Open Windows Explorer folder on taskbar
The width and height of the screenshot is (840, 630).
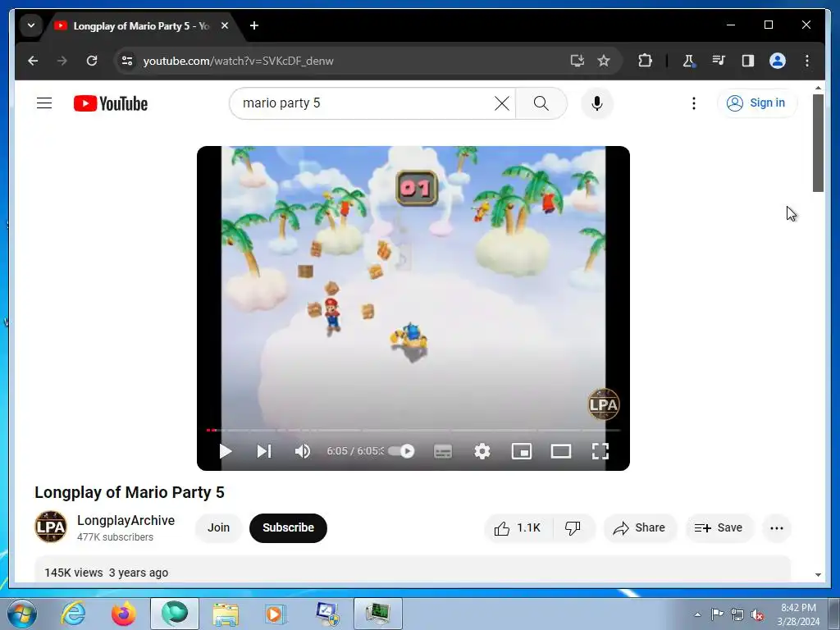[x=226, y=614]
